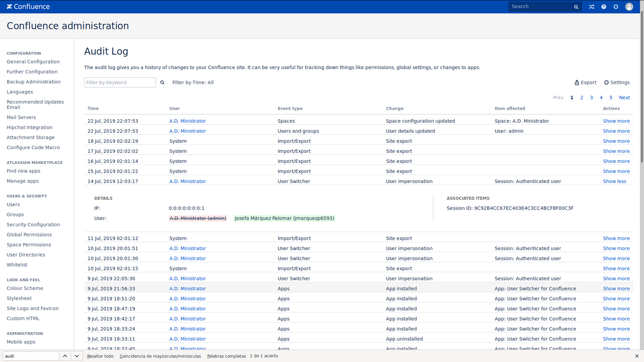Click the Filter by keyword field
The height and width of the screenshot is (362, 644).
click(120, 82)
